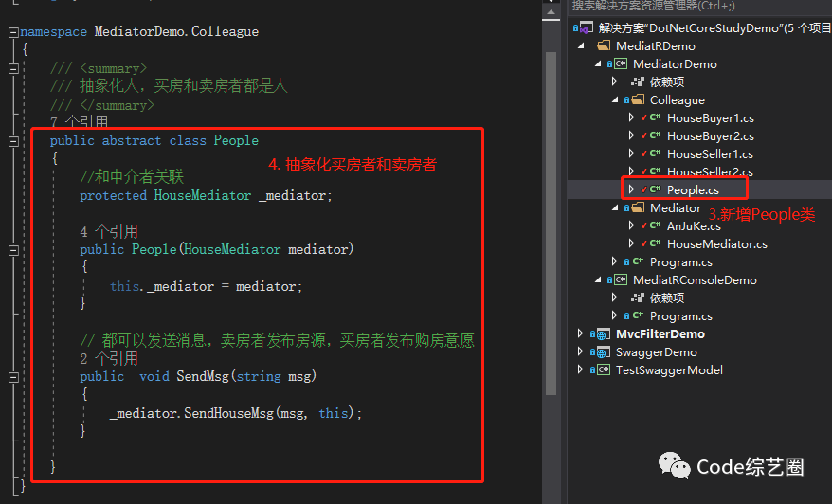Screen dimensions: 832x504
Task: Collapse the MediatorDemo project node
Action: click(599, 64)
